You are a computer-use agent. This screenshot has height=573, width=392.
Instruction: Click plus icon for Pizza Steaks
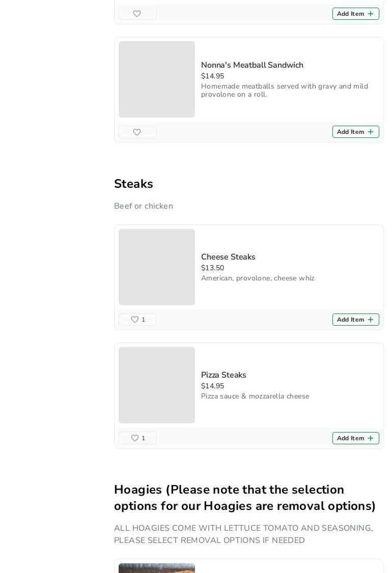point(371,438)
